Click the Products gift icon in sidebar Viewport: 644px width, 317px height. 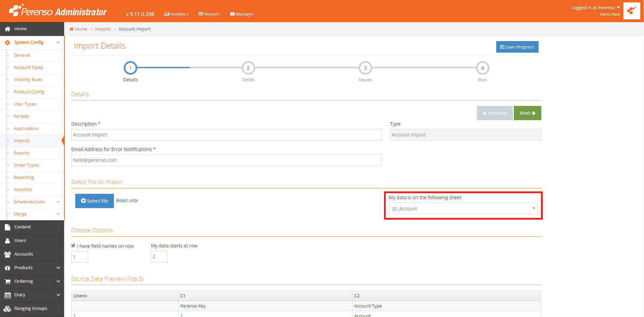pyautogui.click(x=7, y=268)
